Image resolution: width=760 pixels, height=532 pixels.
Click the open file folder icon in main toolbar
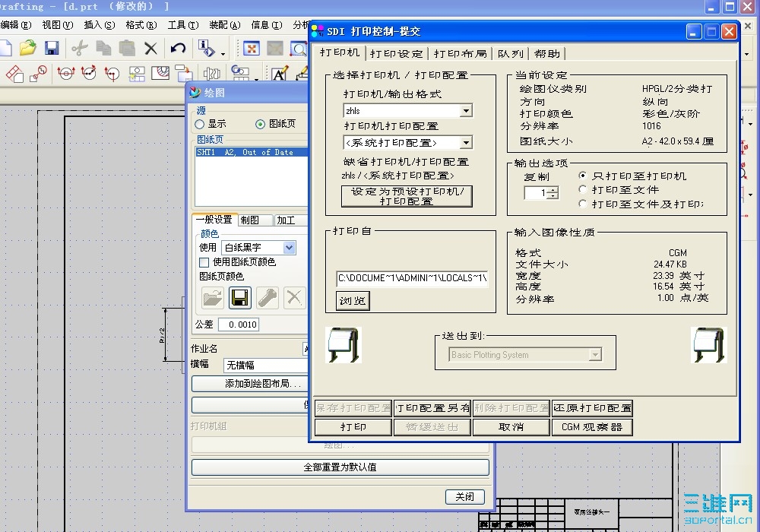27,48
